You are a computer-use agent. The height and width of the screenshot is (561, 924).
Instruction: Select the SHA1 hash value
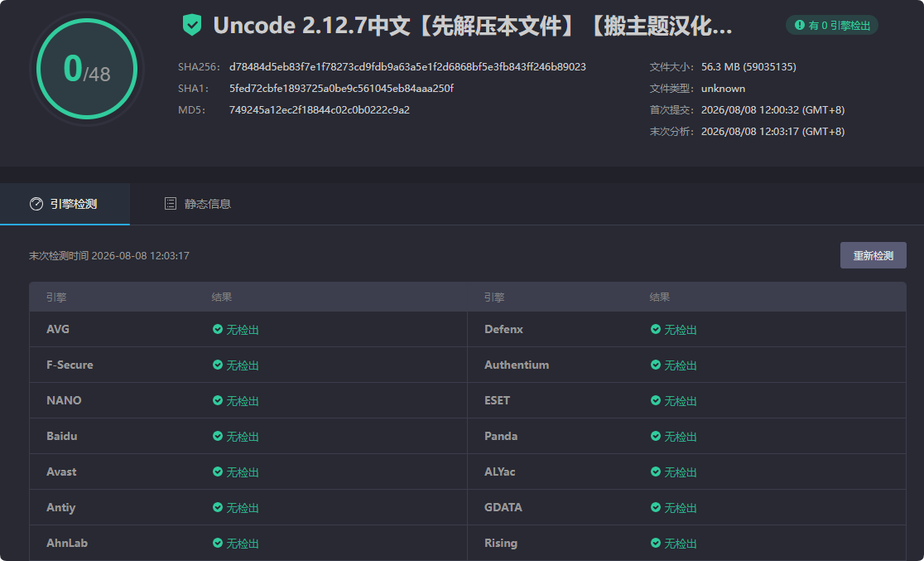(341, 89)
